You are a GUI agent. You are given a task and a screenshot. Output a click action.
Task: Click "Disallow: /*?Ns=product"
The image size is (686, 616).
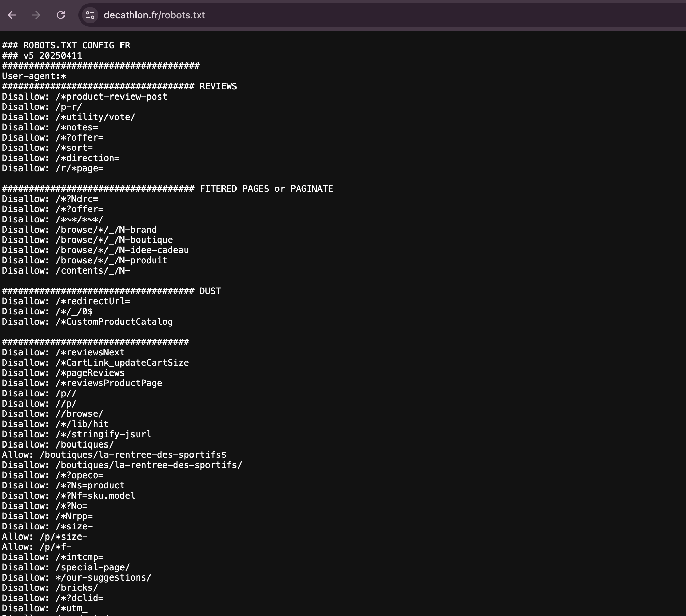[63, 485]
